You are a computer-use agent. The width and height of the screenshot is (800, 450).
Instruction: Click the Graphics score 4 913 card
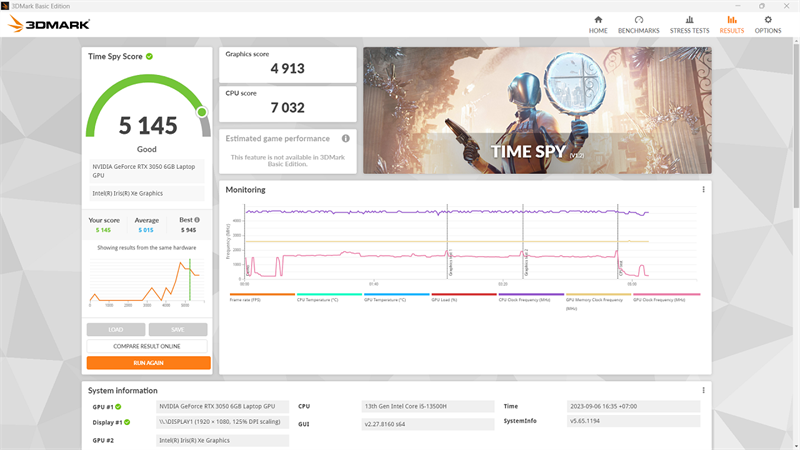point(288,65)
